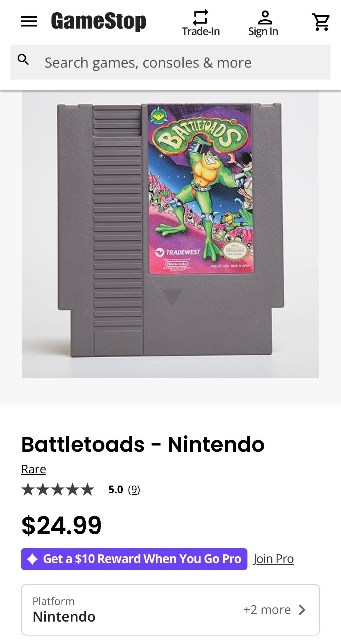Focus the Search games, consoles & more field
The width and height of the screenshot is (341, 644).
[170, 62]
